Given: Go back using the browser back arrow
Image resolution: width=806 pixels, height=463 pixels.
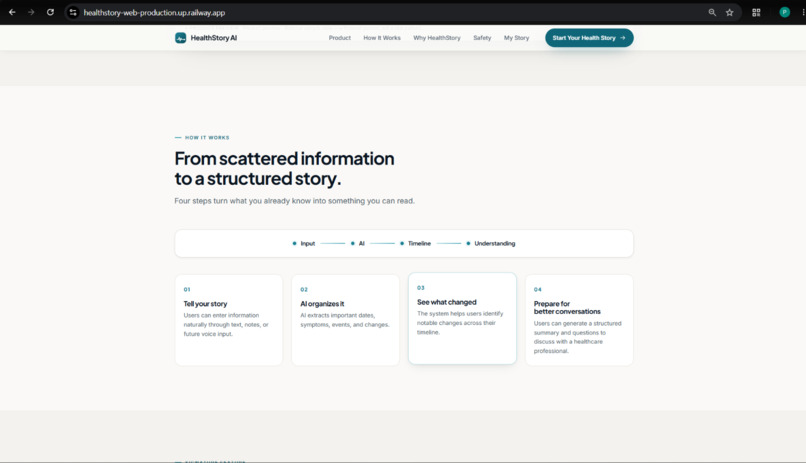Looking at the screenshot, I should click(12, 12).
